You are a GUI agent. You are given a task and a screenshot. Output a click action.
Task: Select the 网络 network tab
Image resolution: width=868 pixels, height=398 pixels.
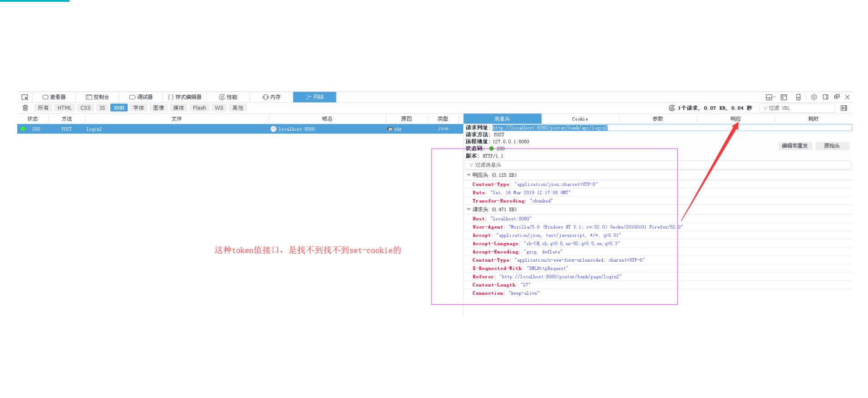pyautogui.click(x=315, y=97)
